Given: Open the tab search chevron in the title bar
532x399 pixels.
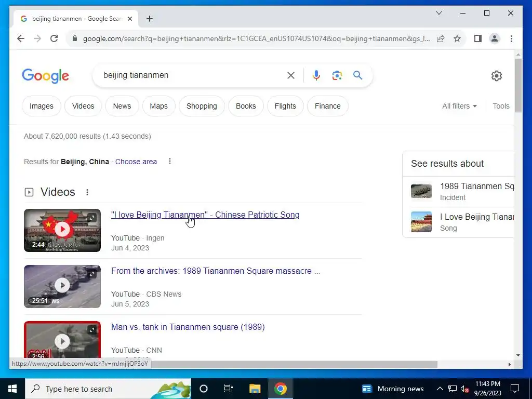Looking at the screenshot, I should (x=438, y=13).
